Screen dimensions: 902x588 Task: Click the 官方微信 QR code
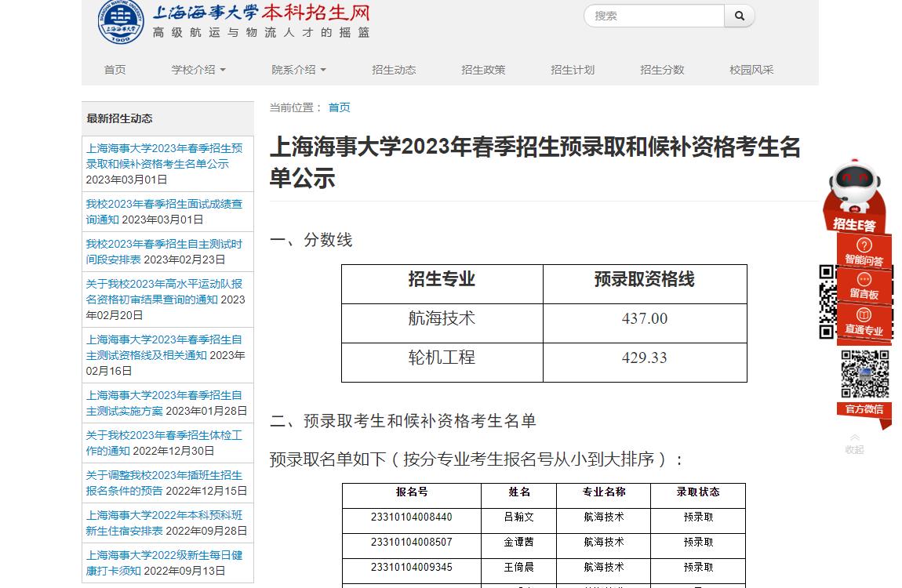[x=864, y=374]
